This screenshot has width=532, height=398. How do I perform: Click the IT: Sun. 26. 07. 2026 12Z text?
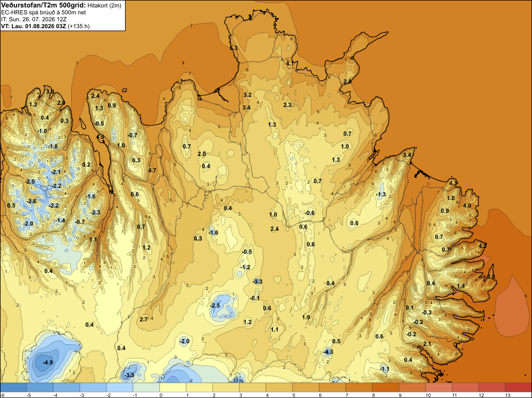point(34,19)
